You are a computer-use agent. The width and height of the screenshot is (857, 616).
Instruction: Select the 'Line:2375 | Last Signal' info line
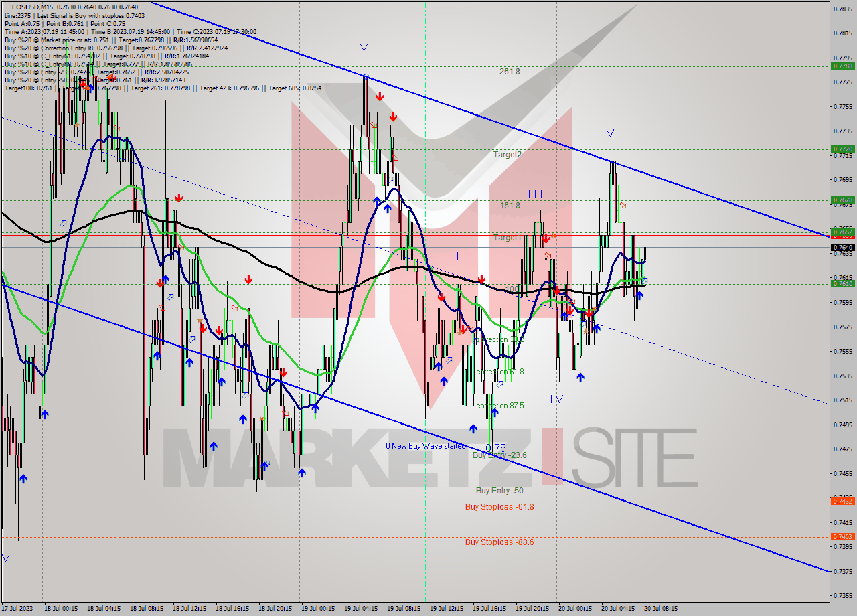coord(74,15)
